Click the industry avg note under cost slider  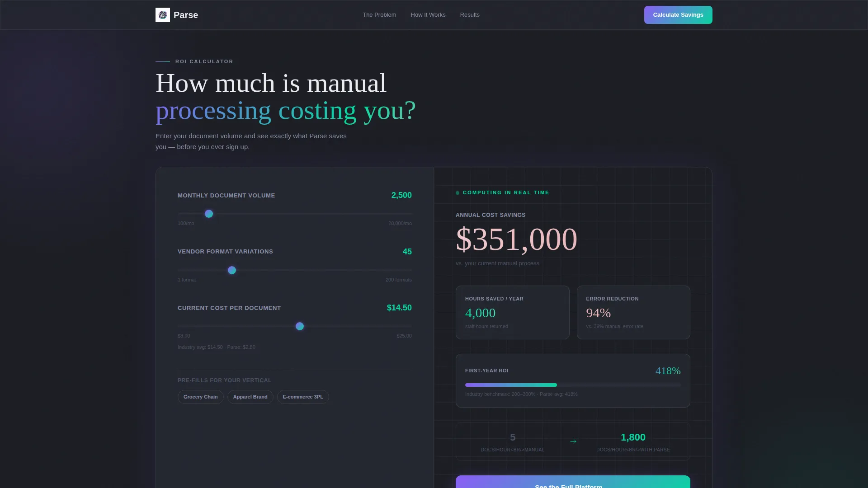click(217, 347)
